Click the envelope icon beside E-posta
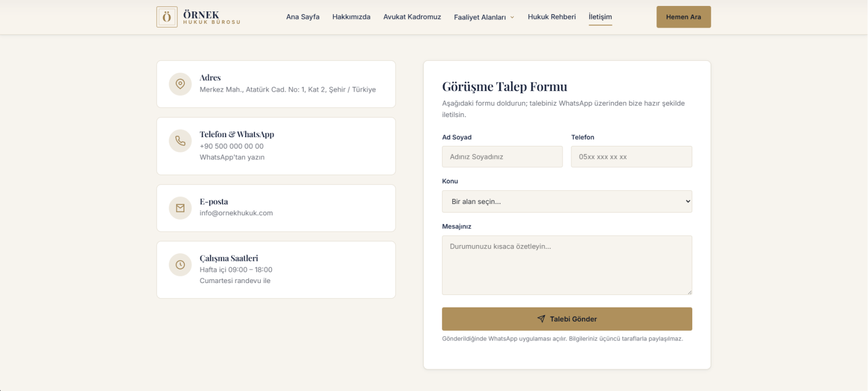Viewport: 868px width, 391px height. (180, 208)
